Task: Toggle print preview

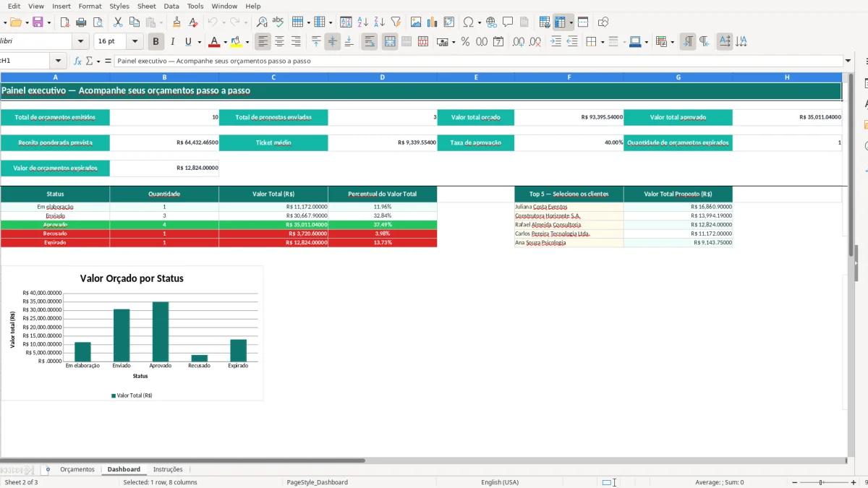Action: click(98, 22)
